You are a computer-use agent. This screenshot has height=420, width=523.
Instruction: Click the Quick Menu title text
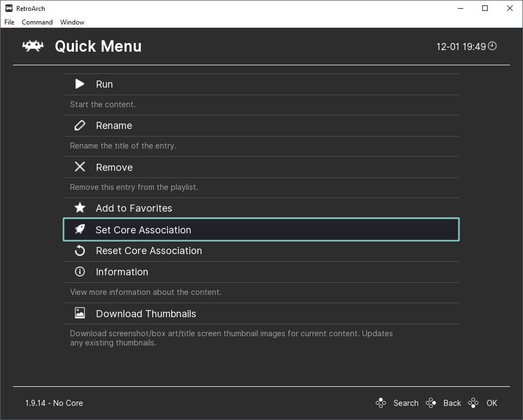tap(98, 46)
